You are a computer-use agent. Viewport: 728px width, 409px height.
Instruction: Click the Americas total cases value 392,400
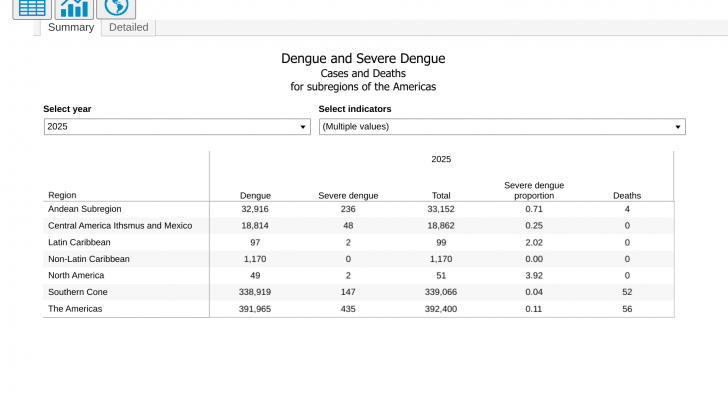point(441,309)
